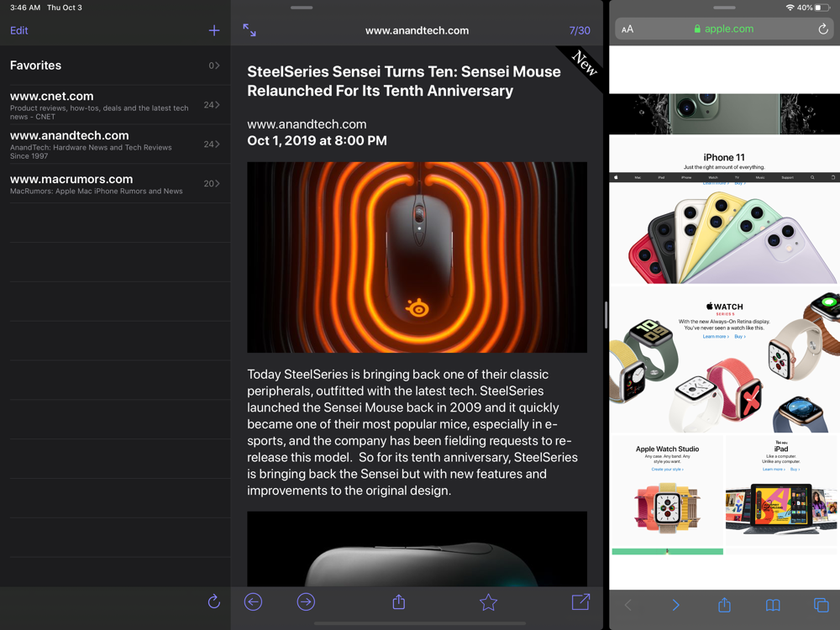Open the Apple Watch Studio watch image
The image size is (840, 630).
point(668,507)
